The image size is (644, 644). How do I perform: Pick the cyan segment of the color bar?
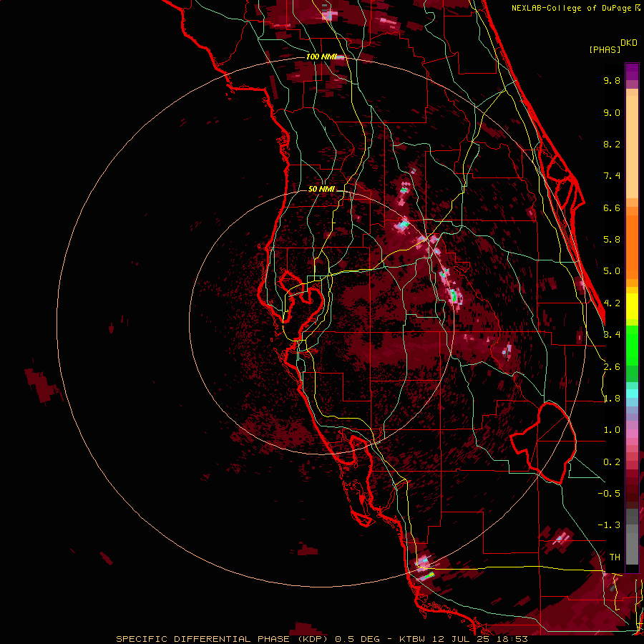tap(632, 394)
